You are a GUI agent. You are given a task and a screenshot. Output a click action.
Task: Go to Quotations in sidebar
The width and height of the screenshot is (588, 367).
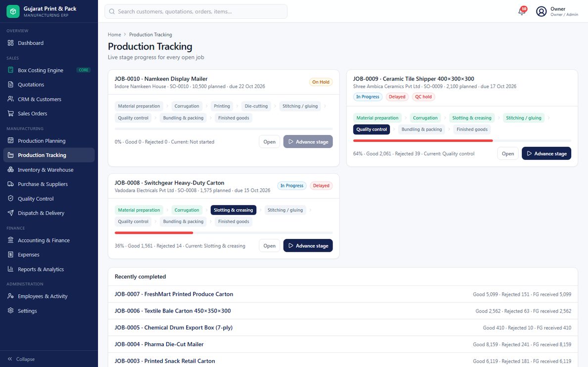(x=49, y=85)
